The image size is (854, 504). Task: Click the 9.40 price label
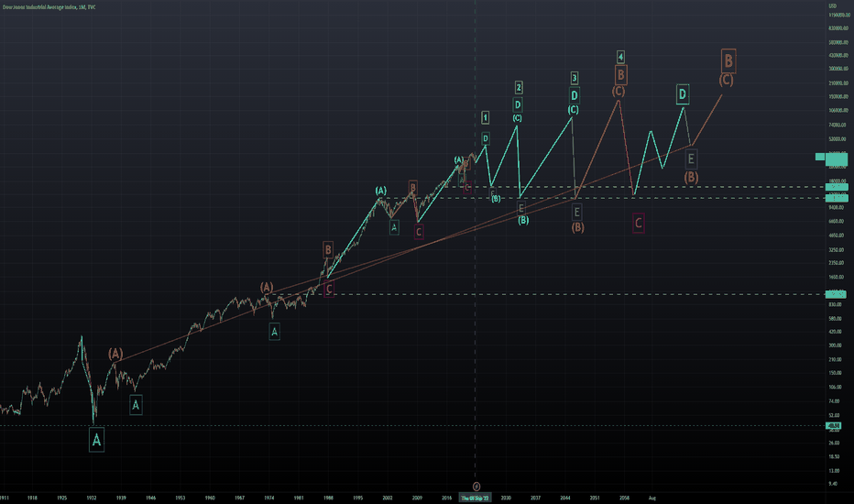(x=833, y=484)
